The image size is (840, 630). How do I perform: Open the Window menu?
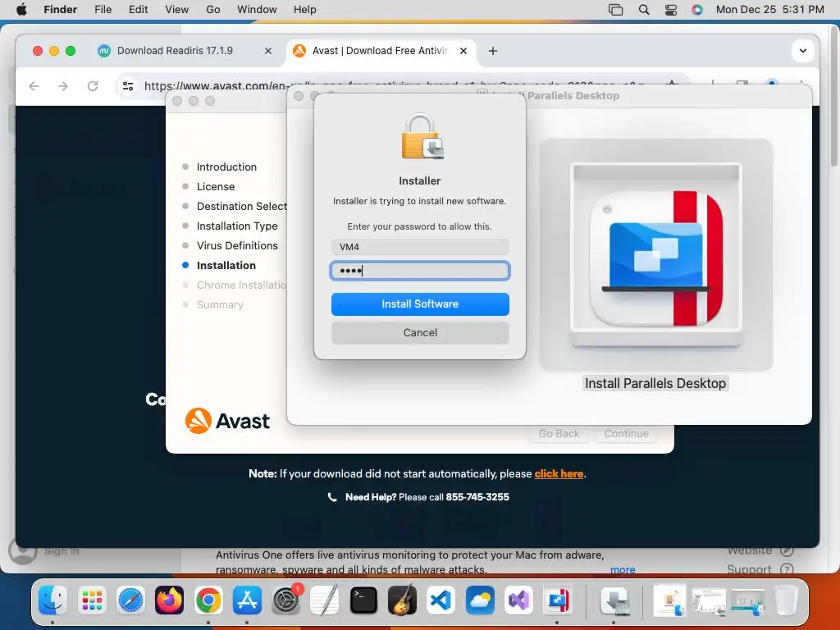(257, 9)
